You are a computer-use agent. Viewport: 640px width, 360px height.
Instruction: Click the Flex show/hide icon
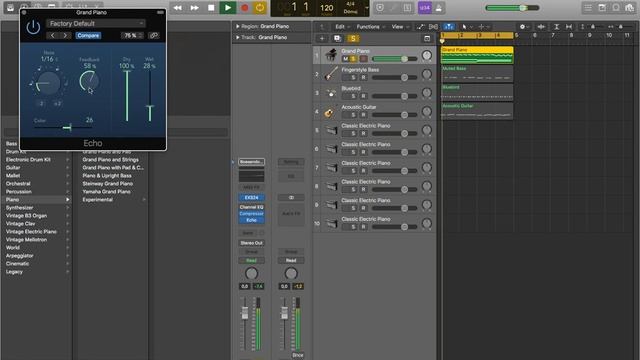(x=433, y=27)
